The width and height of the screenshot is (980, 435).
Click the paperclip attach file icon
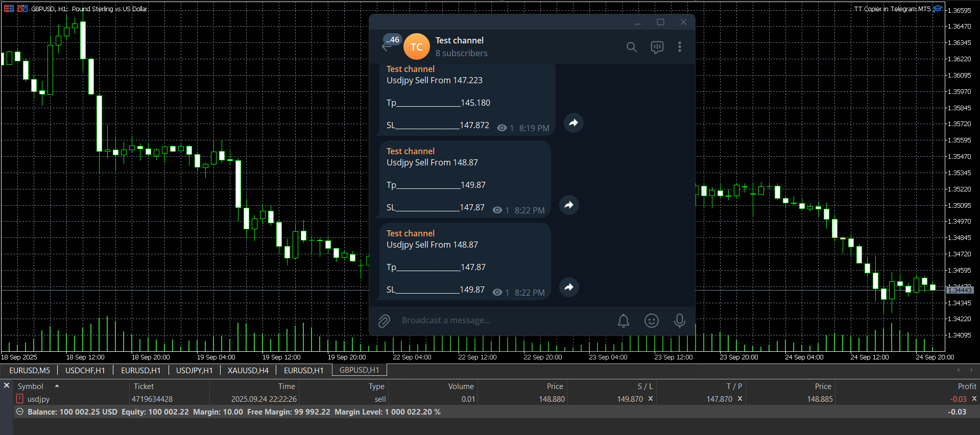point(384,321)
